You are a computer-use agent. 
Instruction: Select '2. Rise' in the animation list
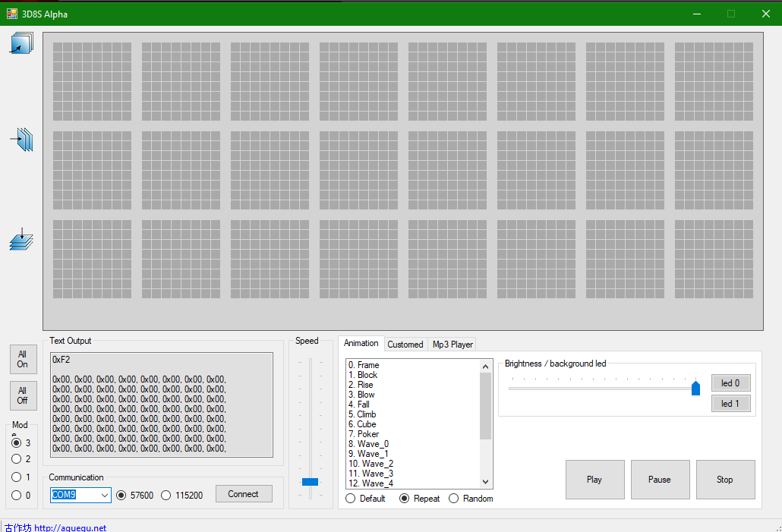[413, 385]
